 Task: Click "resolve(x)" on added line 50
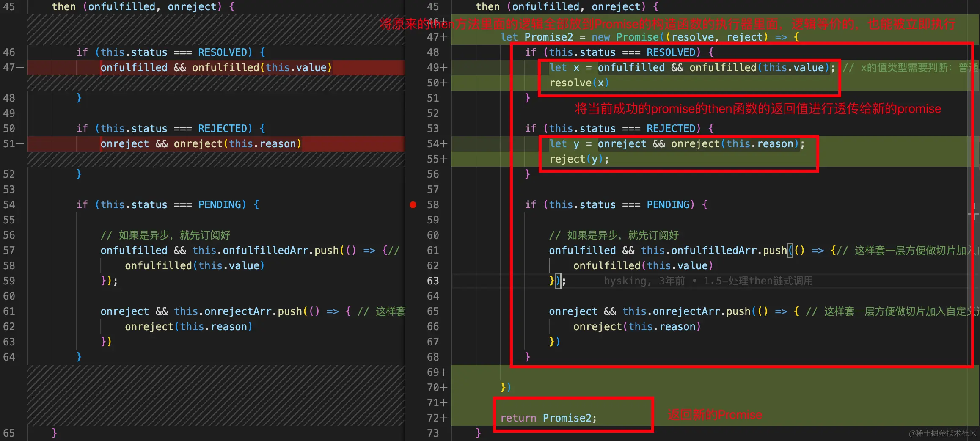[x=579, y=83]
